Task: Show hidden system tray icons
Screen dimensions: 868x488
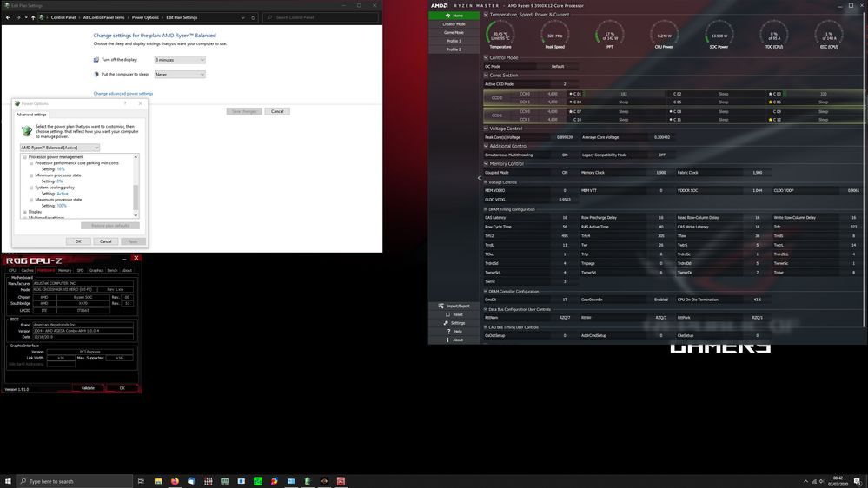Action: 805,481
